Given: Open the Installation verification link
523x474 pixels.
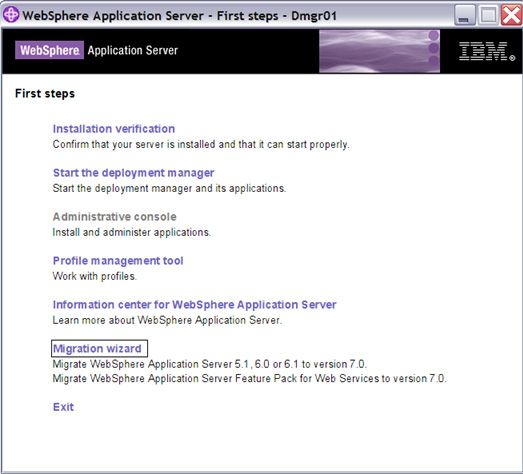Looking at the screenshot, I should tap(114, 129).
